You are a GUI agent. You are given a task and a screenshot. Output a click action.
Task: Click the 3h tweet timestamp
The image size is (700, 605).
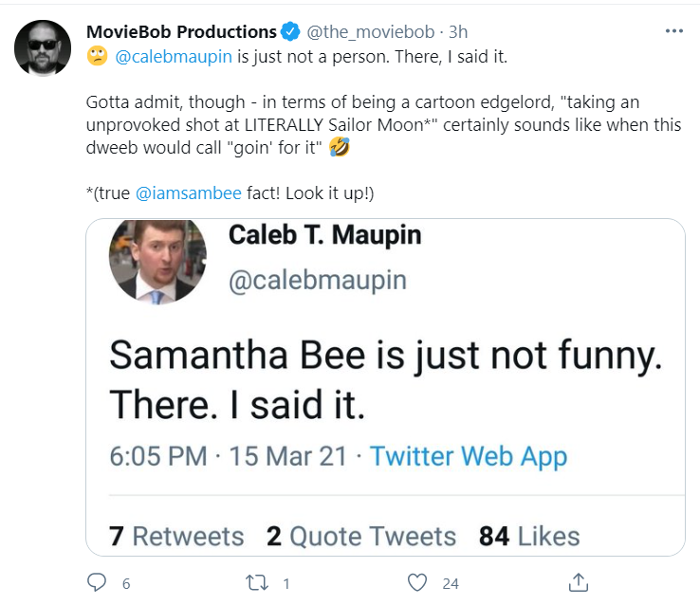pos(458,31)
